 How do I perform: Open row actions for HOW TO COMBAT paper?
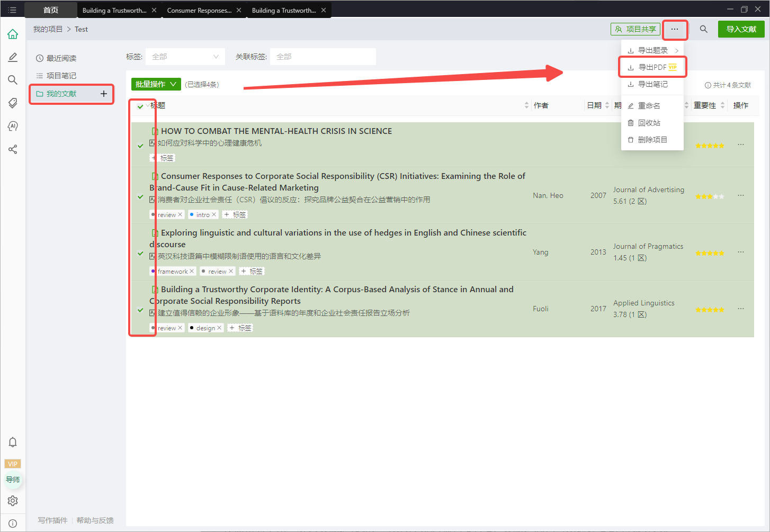click(x=741, y=145)
